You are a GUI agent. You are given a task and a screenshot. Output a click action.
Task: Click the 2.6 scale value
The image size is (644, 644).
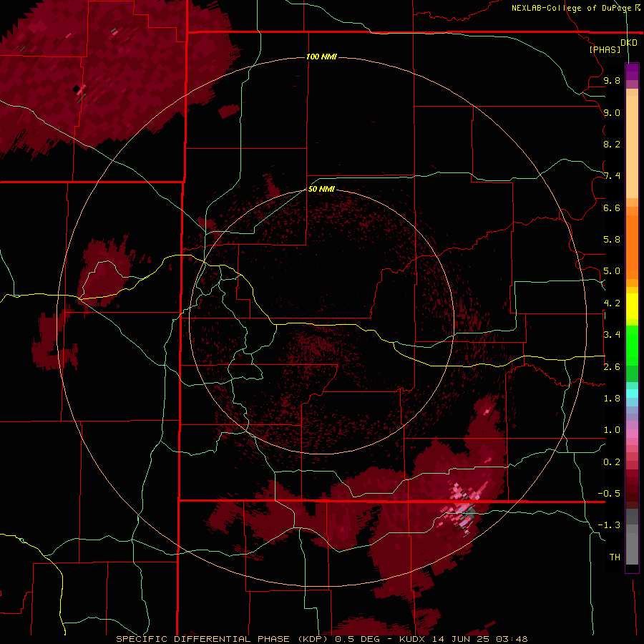click(x=612, y=367)
